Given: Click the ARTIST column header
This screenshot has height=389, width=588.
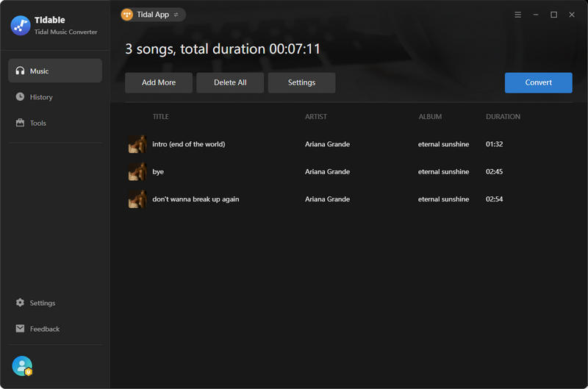Looking at the screenshot, I should 316,117.
